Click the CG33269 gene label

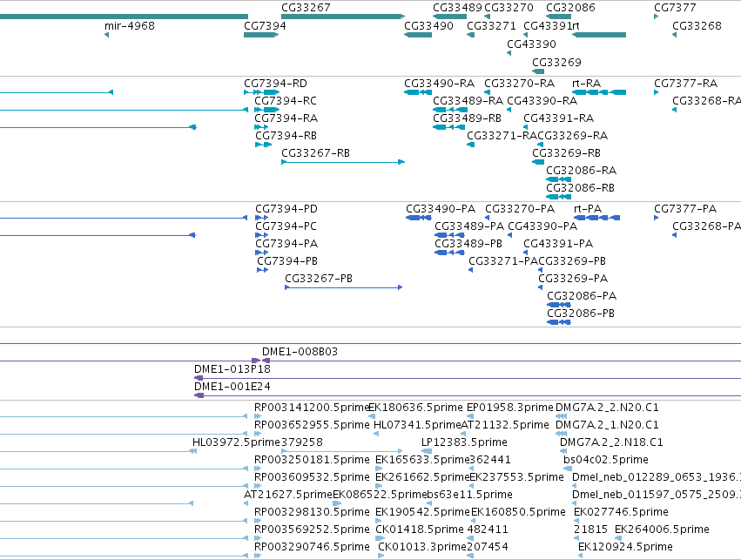(556, 63)
